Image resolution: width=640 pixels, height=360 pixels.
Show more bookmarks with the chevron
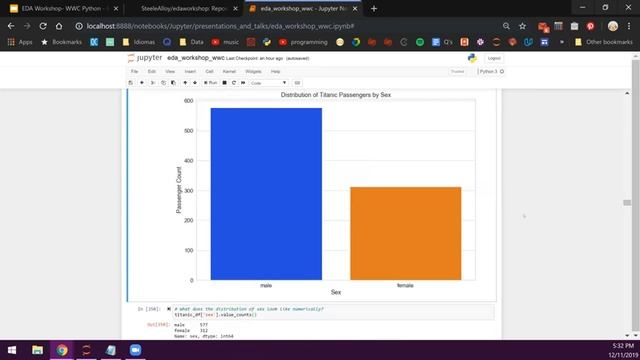click(562, 42)
